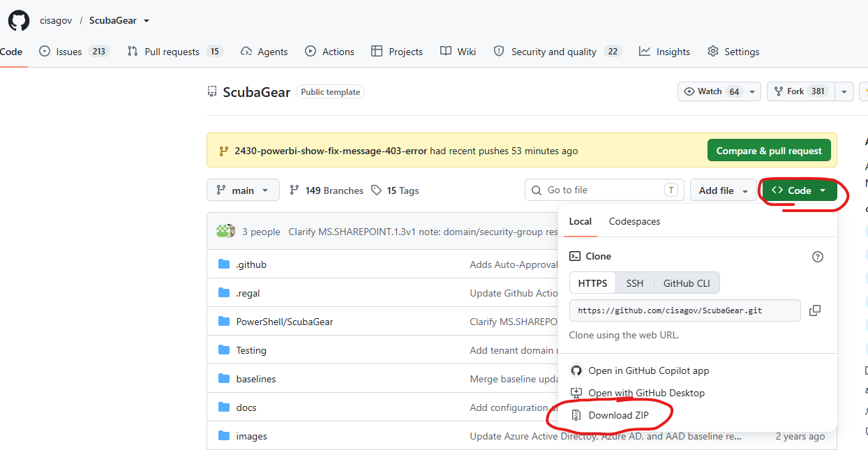Screen dimensions: 868x450
Task: Open the .regal folder
Action: (x=248, y=293)
